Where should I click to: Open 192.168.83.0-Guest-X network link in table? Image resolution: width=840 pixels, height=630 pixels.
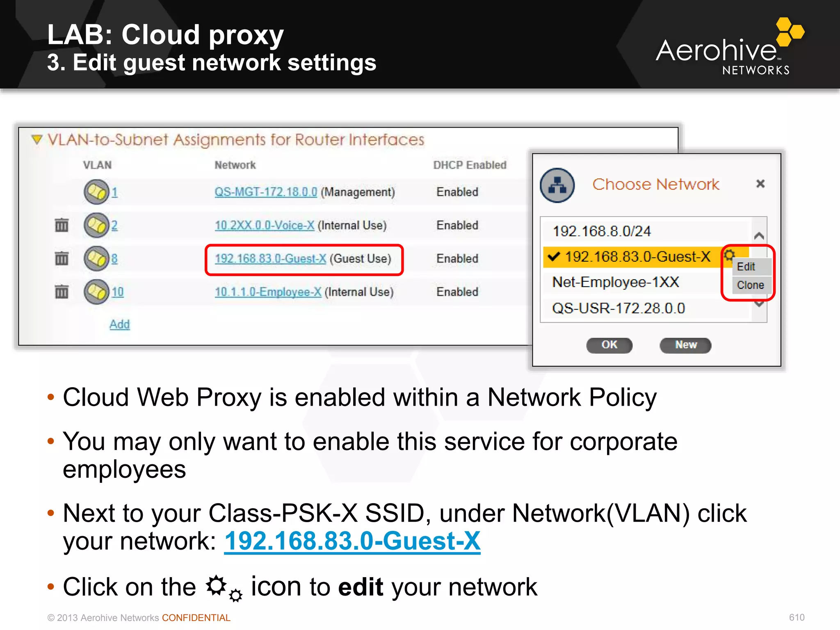(270, 259)
